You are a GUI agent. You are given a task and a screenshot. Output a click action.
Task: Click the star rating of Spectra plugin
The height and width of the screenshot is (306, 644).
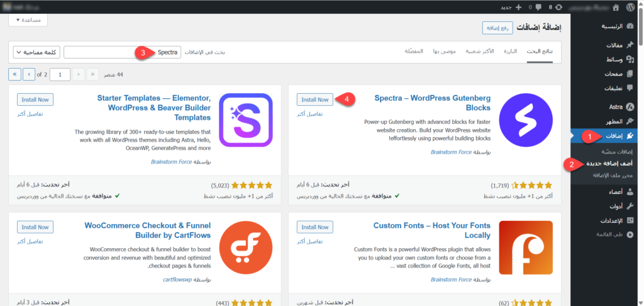(x=532, y=186)
